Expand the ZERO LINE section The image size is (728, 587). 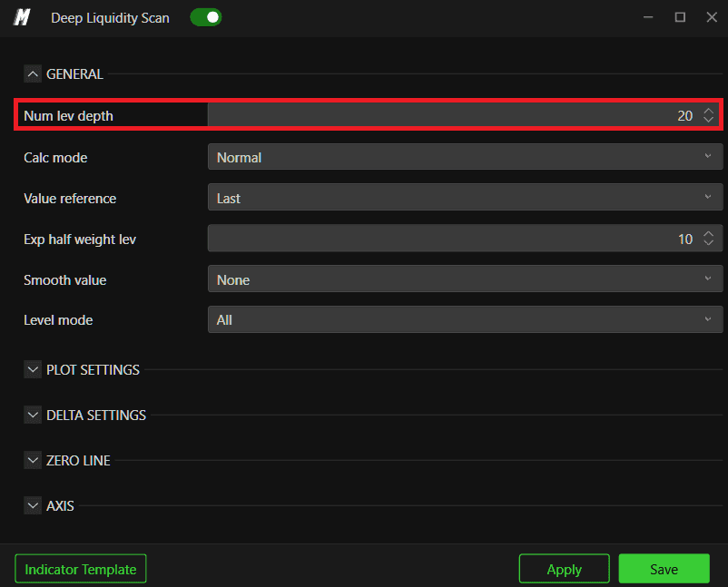coord(33,460)
